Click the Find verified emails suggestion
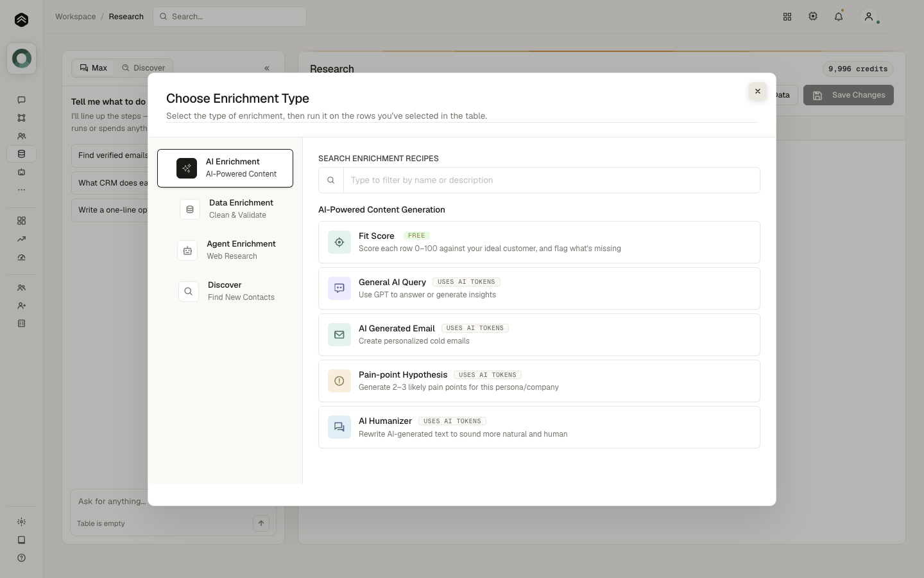This screenshot has width=924, height=578. (x=110, y=155)
